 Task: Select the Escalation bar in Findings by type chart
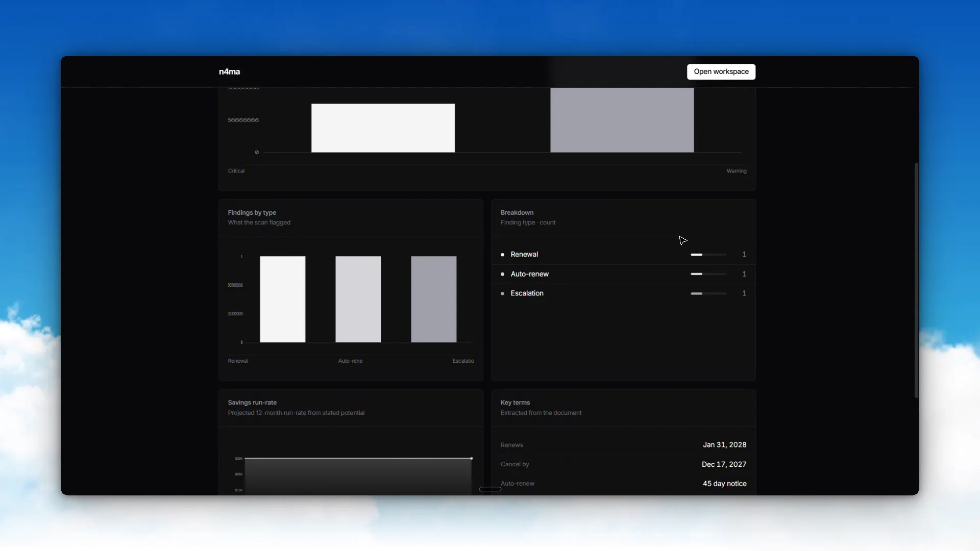click(434, 299)
